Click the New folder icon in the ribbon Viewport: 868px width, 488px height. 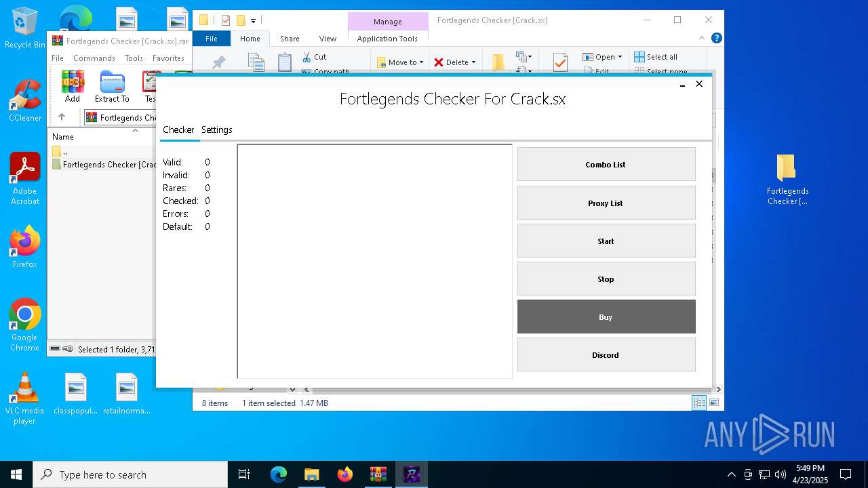498,62
